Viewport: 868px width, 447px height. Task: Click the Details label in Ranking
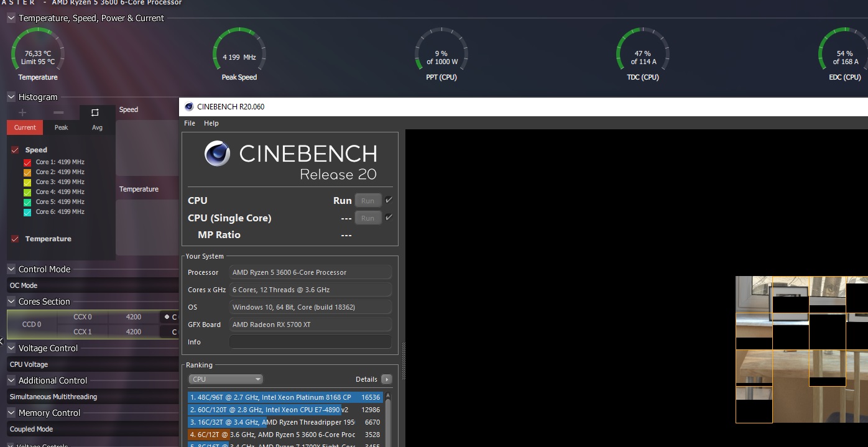(x=366, y=379)
